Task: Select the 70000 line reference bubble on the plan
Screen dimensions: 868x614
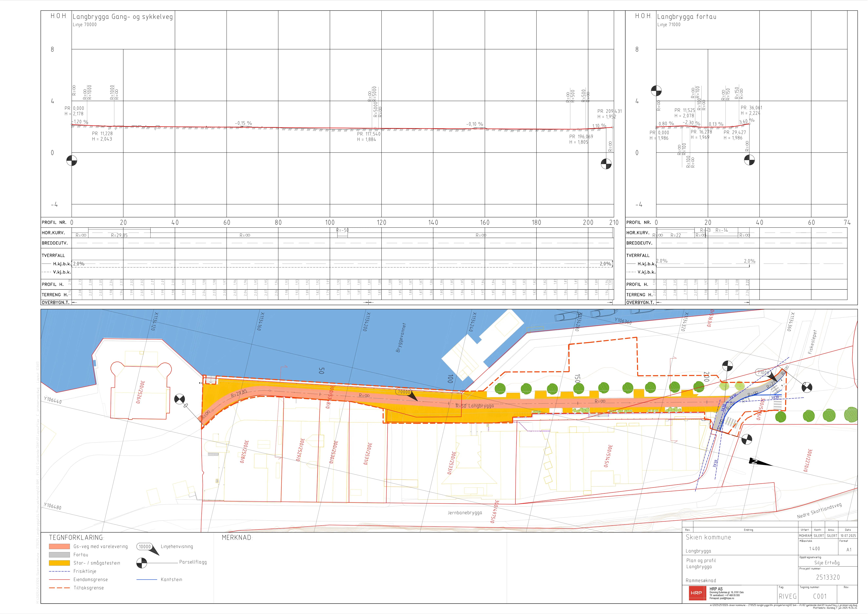Action: click(x=404, y=392)
